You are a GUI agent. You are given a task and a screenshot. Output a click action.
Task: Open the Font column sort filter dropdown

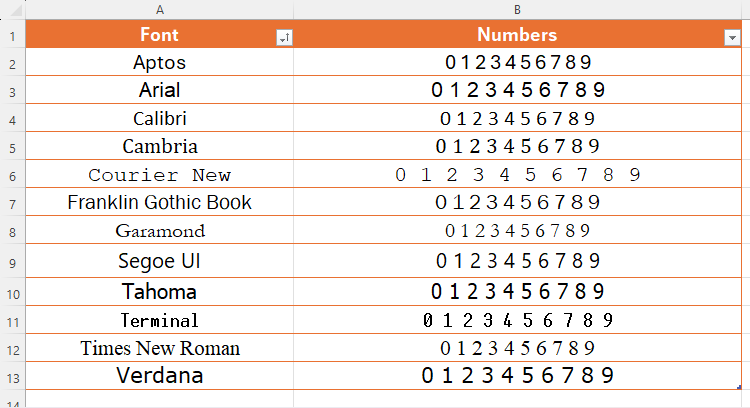(x=284, y=37)
